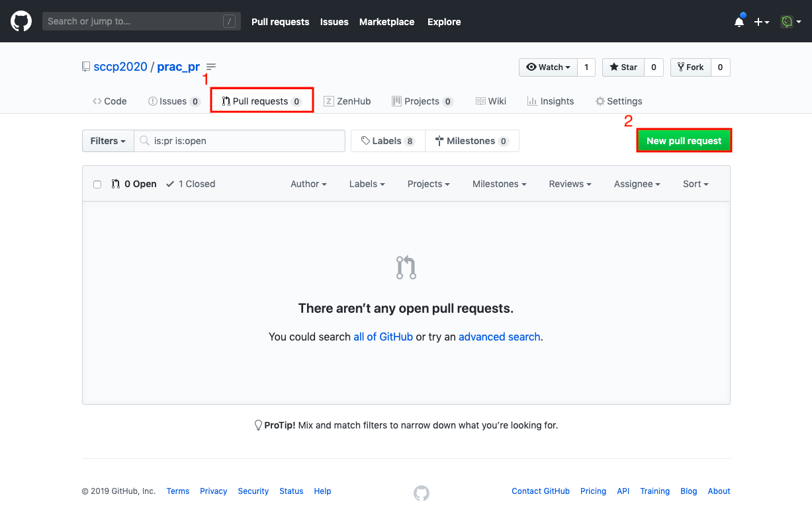
Task: Open the Watch dropdown button
Action: click(x=548, y=67)
